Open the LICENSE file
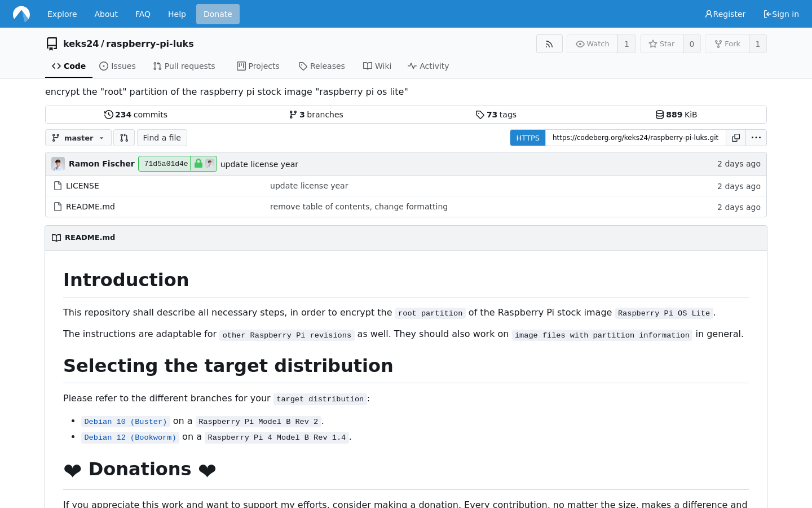 82,186
